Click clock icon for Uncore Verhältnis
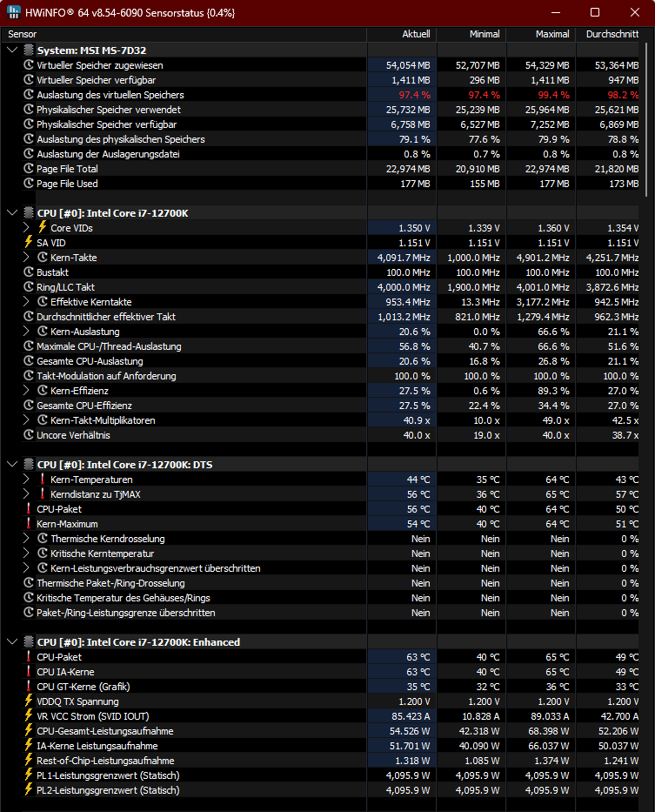Screen dimensions: 655x812 [x=29, y=435]
